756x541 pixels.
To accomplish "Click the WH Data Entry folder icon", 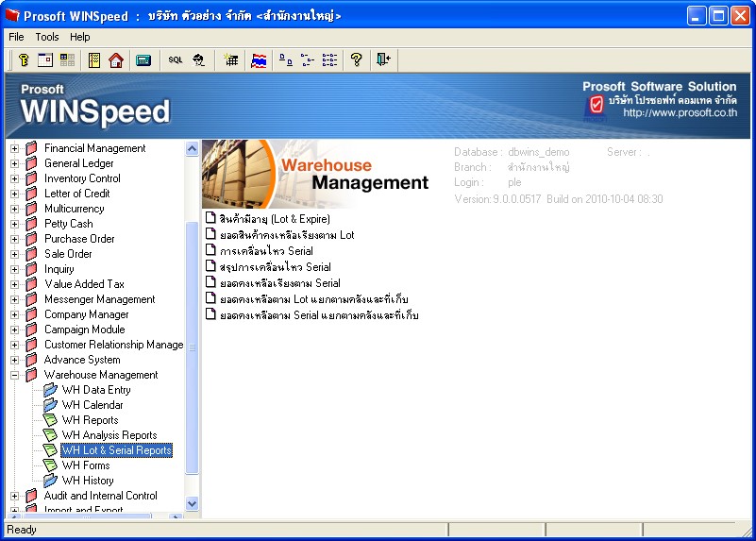I will [50, 390].
